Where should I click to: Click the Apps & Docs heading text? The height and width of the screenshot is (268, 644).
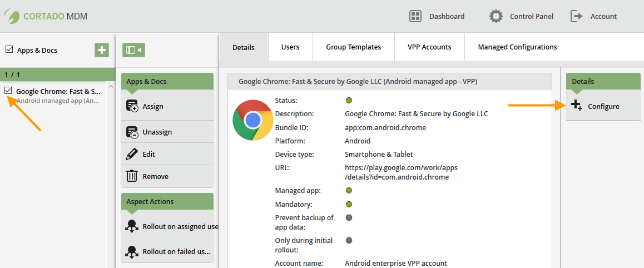pyautogui.click(x=37, y=50)
